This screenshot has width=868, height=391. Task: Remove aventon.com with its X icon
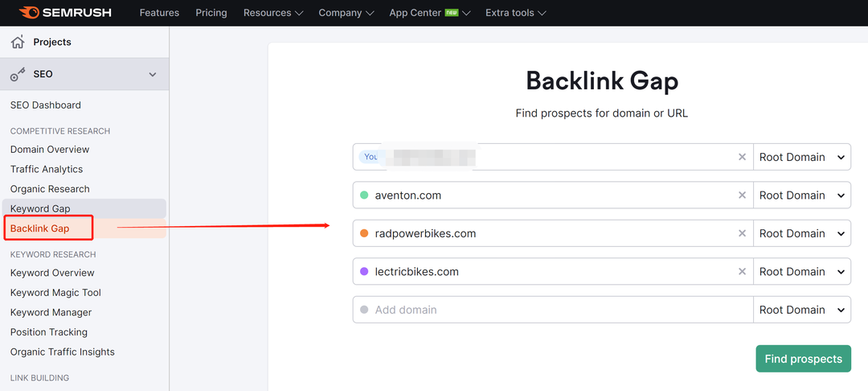(x=743, y=195)
